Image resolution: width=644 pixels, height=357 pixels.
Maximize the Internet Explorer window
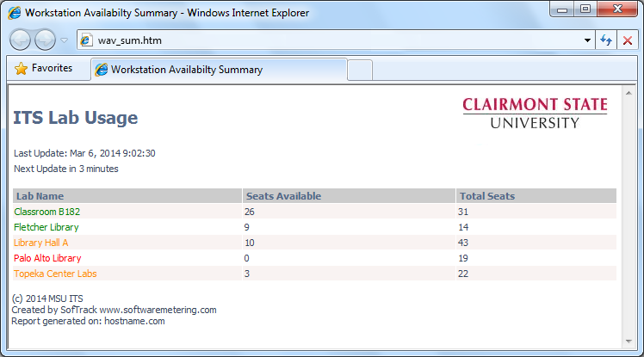pyautogui.click(x=585, y=9)
